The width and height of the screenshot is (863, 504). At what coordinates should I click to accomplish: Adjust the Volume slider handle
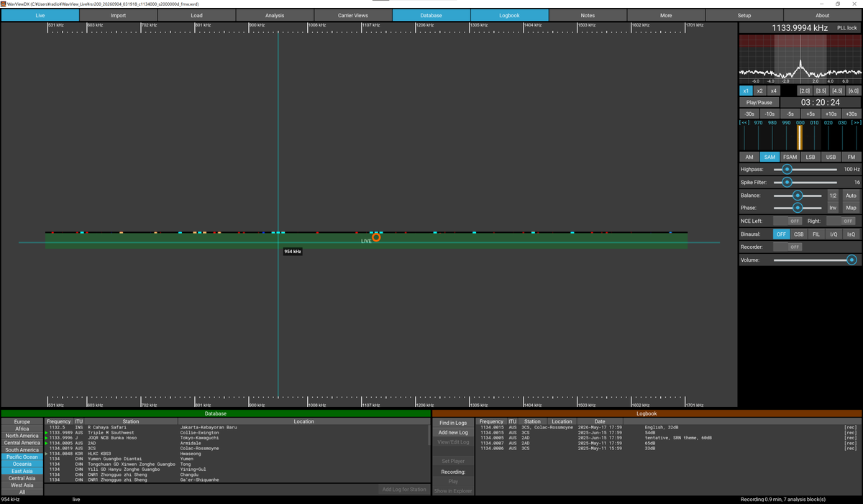pyautogui.click(x=851, y=260)
